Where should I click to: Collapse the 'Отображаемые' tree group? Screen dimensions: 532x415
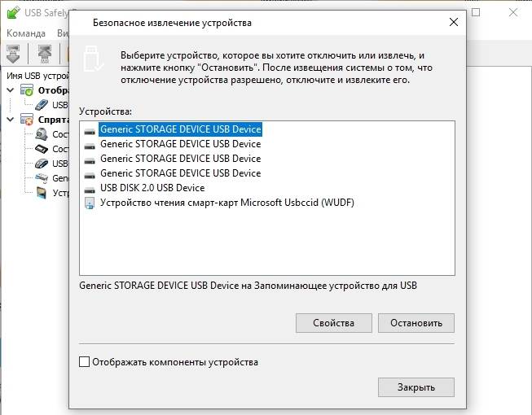pos(11,90)
